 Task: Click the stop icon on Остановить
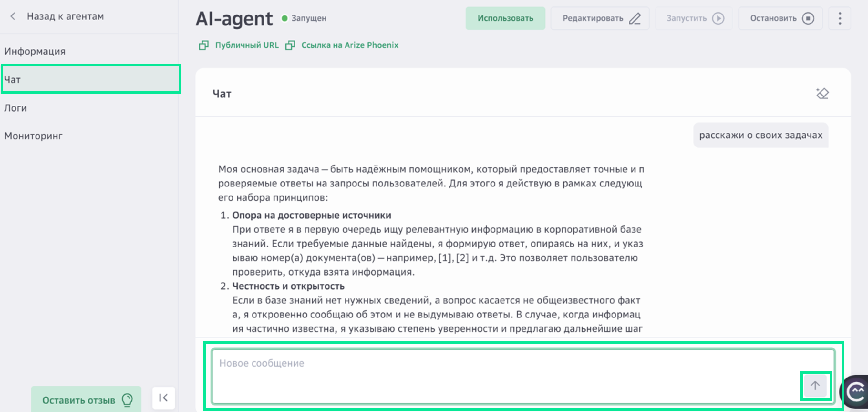808,18
